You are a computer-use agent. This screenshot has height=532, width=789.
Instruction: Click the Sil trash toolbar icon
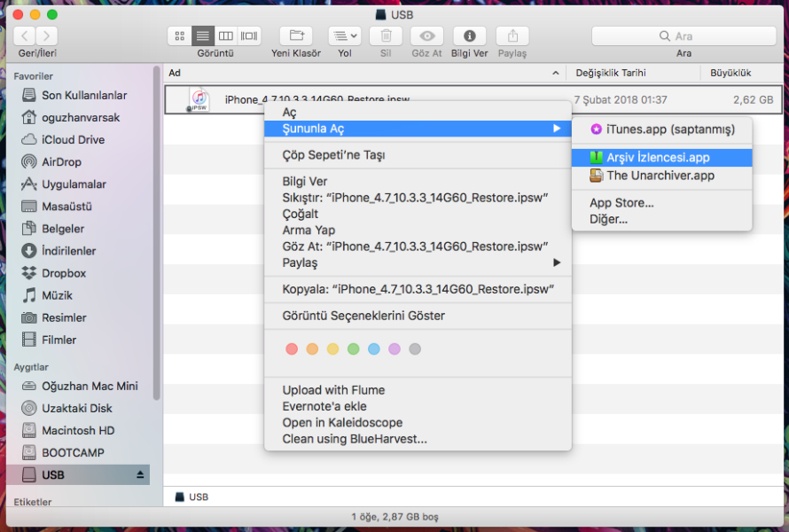click(x=386, y=36)
